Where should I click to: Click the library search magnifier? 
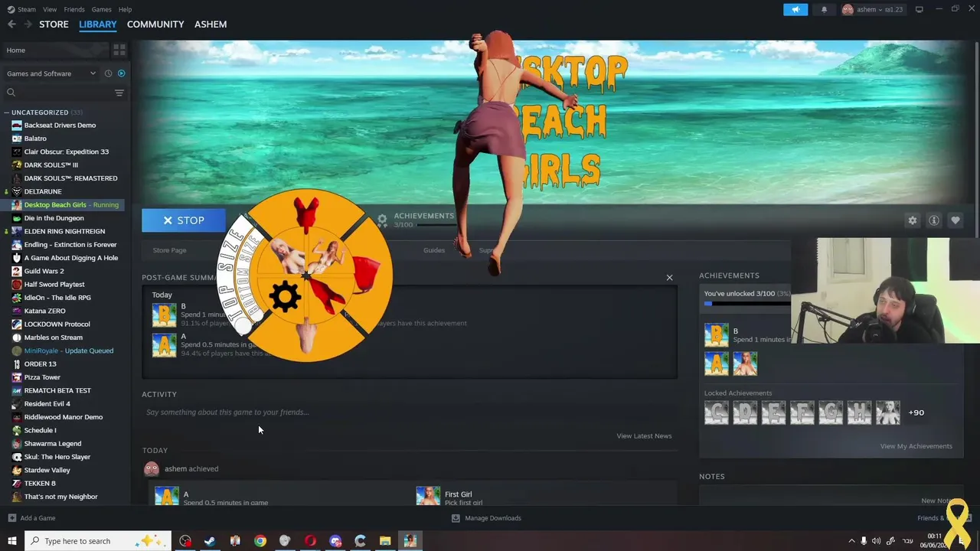coord(11,93)
